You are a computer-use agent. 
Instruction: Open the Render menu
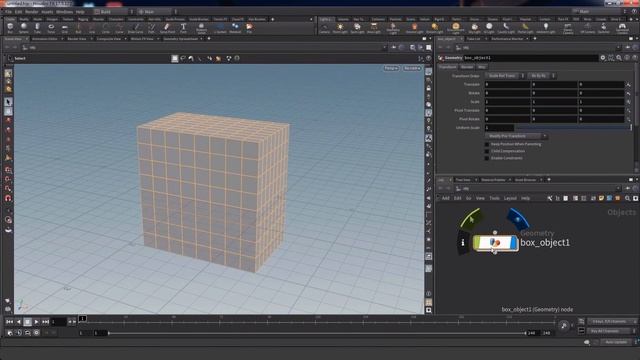click(x=31, y=12)
